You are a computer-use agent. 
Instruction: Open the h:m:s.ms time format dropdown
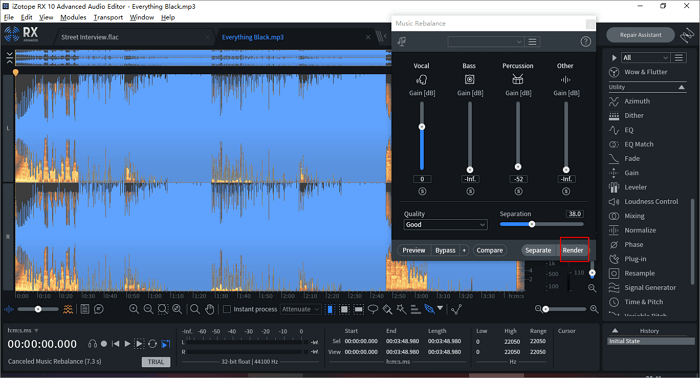click(23, 331)
